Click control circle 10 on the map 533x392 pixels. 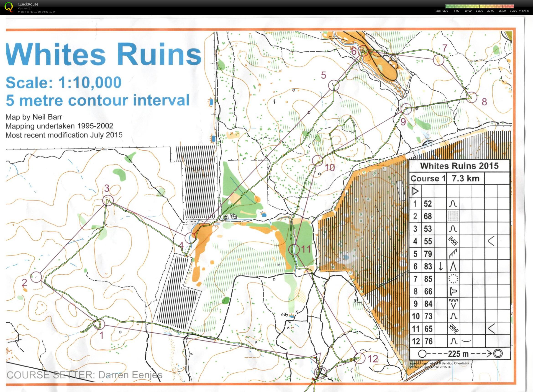(x=317, y=160)
